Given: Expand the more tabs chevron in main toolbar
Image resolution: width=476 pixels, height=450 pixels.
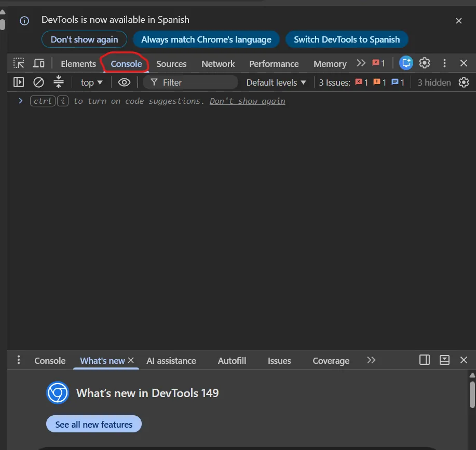Looking at the screenshot, I should (x=361, y=63).
